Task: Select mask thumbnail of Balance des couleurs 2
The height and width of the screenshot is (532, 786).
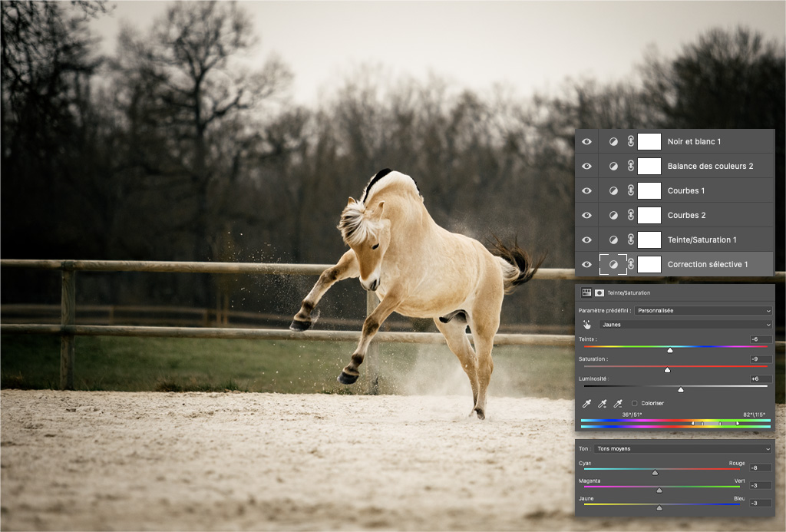Action: [649, 167]
